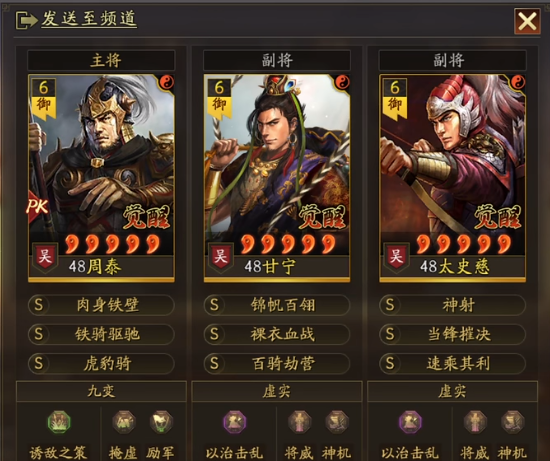Open the 发送至频道 link
This screenshot has height=461, width=550.
(x=89, y=19)
